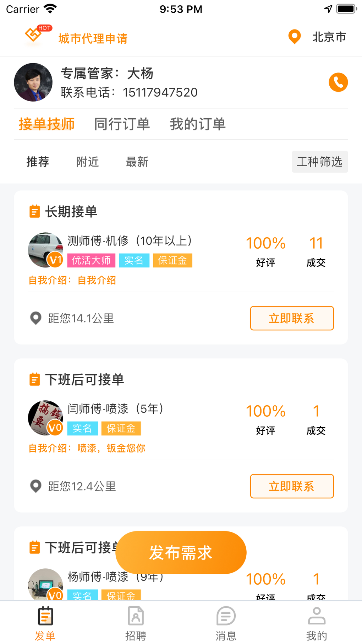Tap the orange phone call icon
Screen dimensions: 362x644
[338, 82]
